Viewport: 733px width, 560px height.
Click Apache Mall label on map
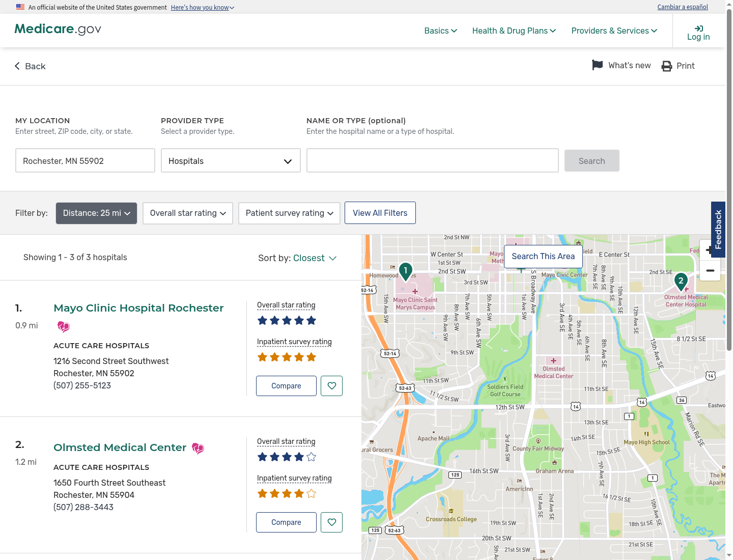434,438
